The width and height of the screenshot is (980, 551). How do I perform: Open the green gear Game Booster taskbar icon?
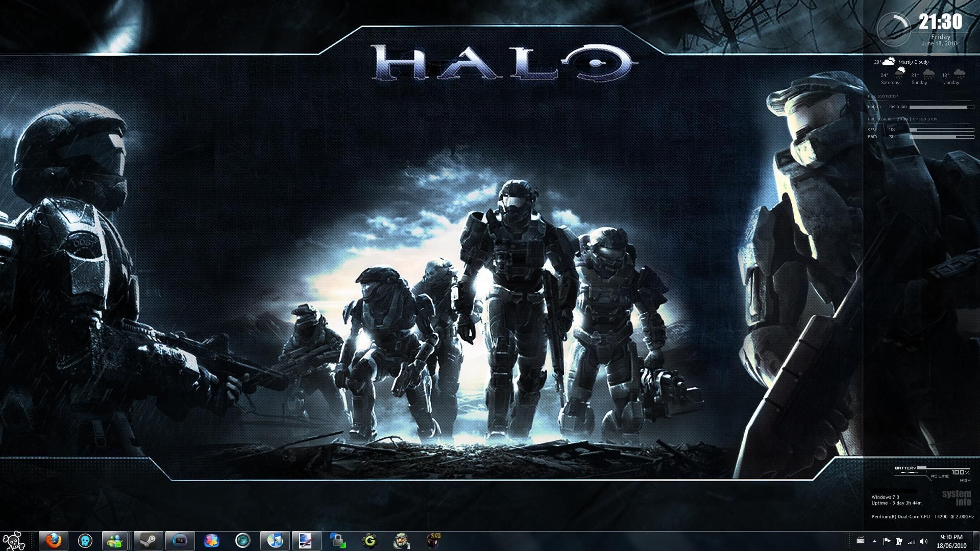(370, 540)
